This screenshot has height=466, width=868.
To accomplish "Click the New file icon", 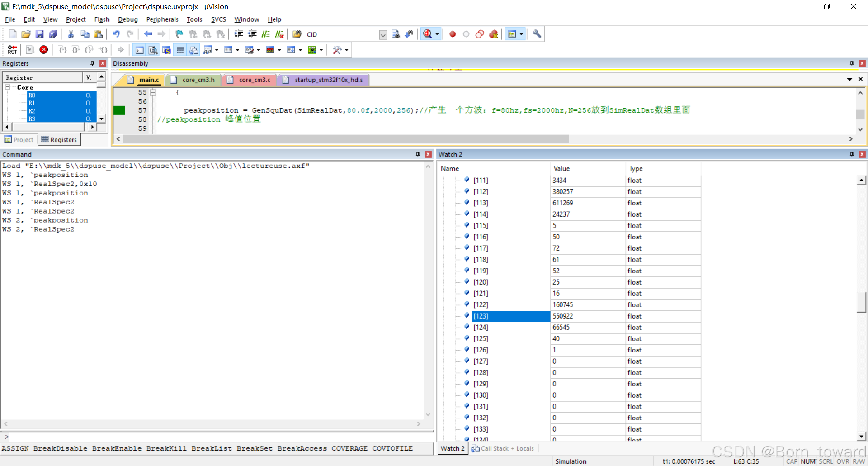I will click(13, 34).
